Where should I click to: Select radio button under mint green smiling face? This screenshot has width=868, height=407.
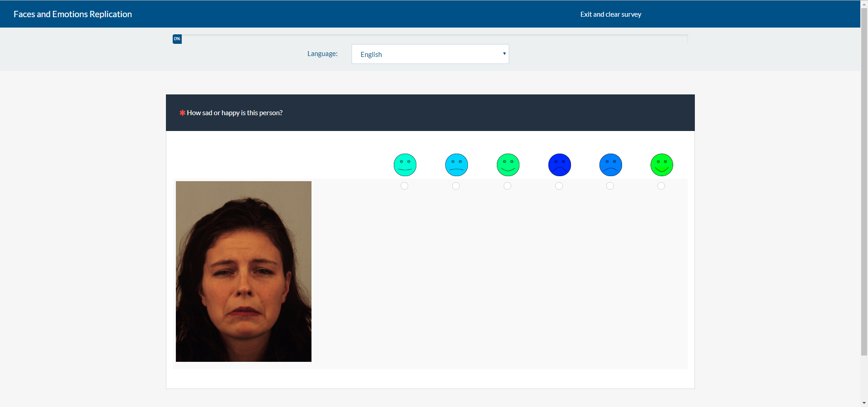coord(507,186)
